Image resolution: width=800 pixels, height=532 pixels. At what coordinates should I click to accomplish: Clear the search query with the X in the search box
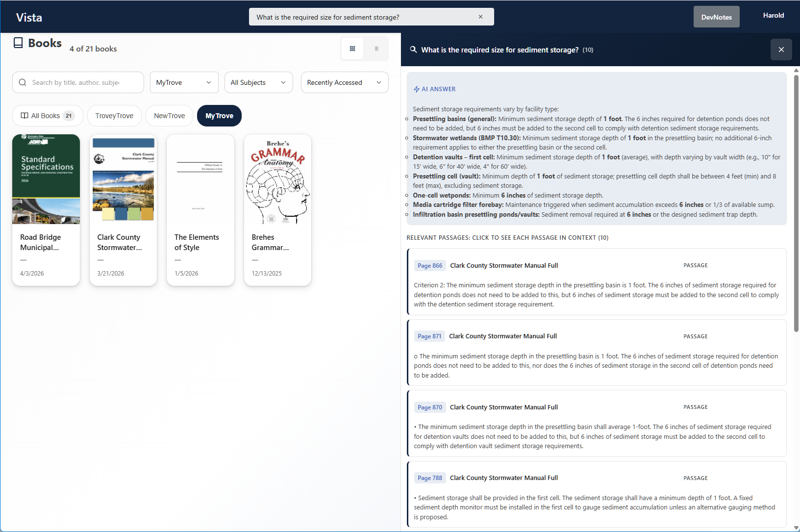(480, 16)
